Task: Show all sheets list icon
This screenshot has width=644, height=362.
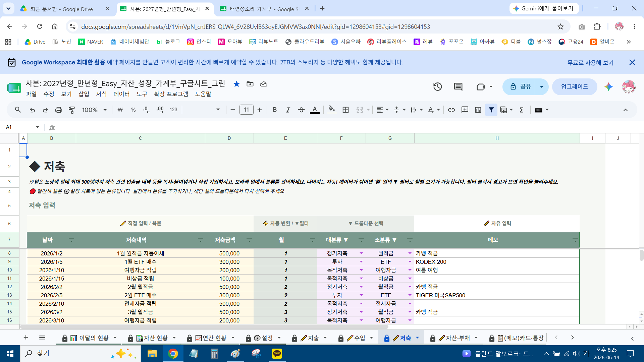Action: (x=42, y=338)
